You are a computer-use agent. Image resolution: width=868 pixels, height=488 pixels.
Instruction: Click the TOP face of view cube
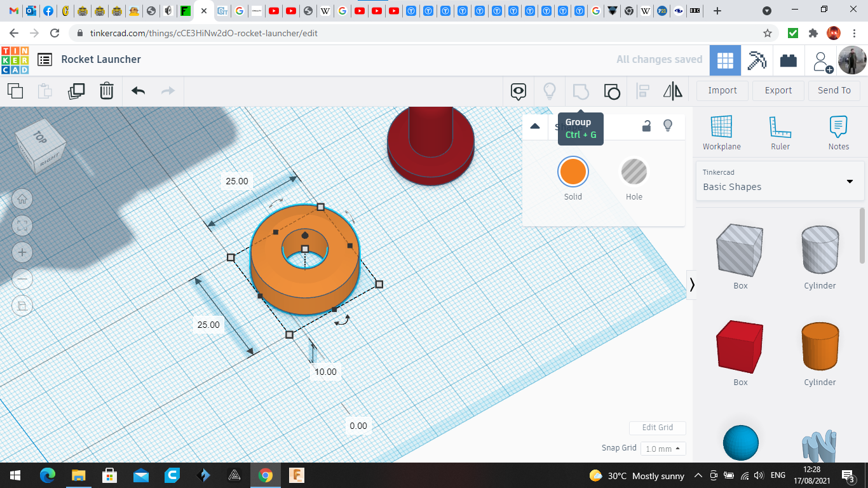(40, 137)
